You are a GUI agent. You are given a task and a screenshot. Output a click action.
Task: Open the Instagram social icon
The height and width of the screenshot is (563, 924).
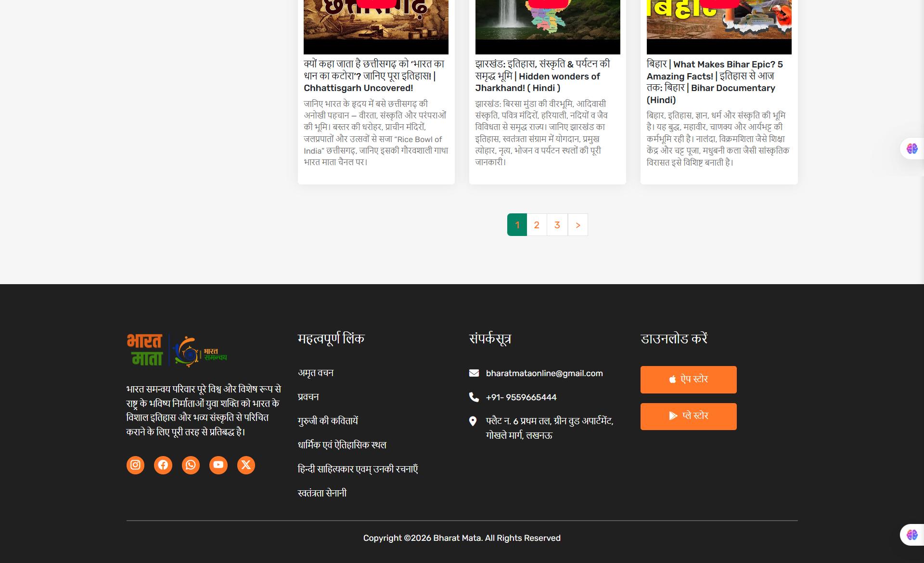pyautogui.click(x=135, y=465)
